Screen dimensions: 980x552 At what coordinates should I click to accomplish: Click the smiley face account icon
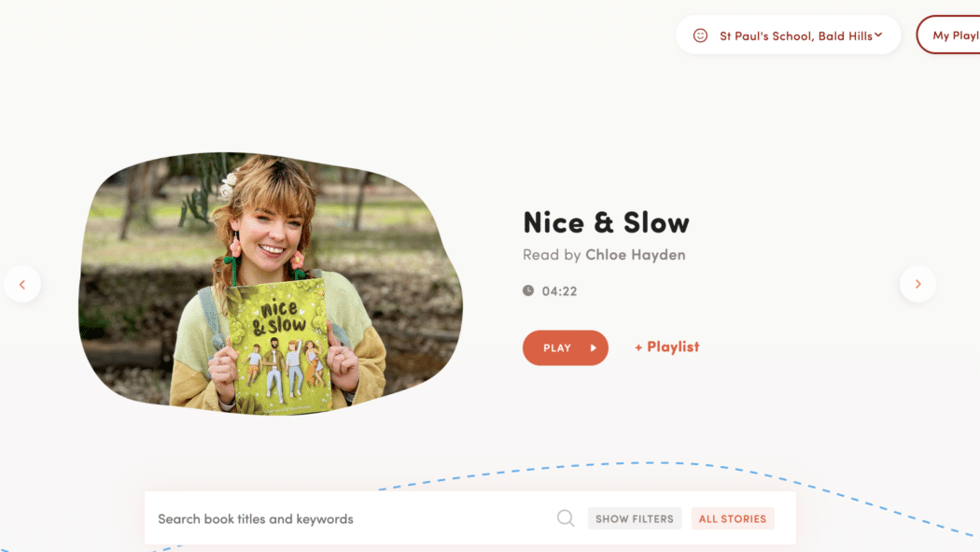(x=700, y=35)
